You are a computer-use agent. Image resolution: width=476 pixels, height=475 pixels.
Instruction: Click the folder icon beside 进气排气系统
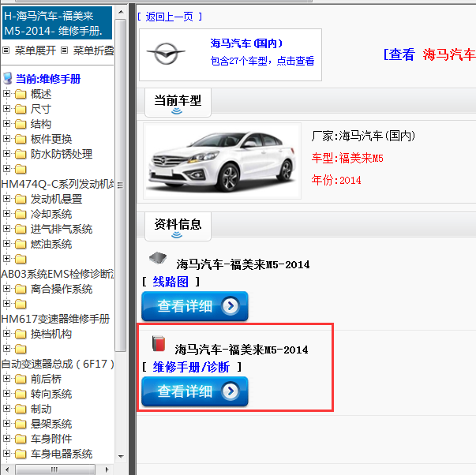point(21,229)
